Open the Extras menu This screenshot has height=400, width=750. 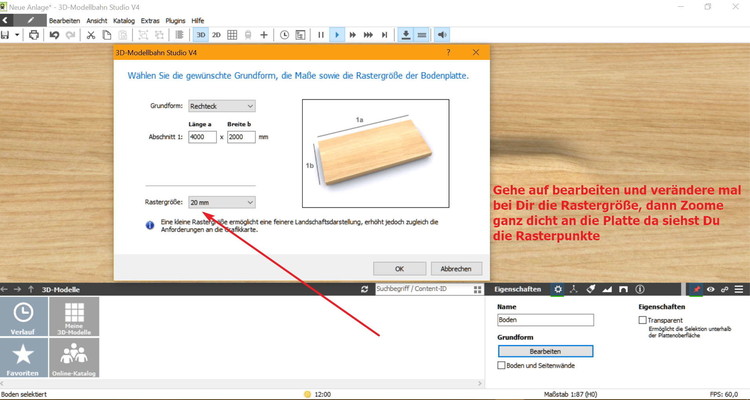tap(150, 21)
